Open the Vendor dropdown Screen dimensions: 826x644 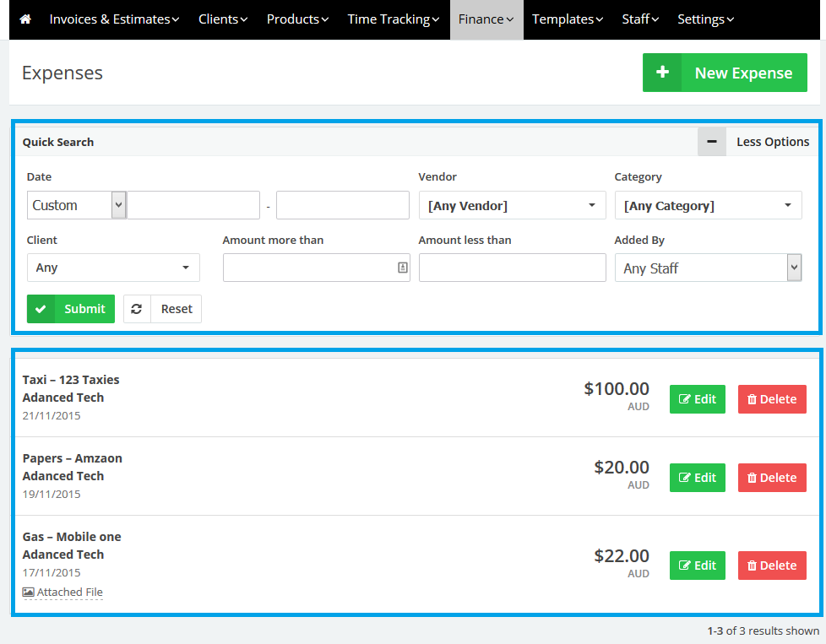pos(512,205)
